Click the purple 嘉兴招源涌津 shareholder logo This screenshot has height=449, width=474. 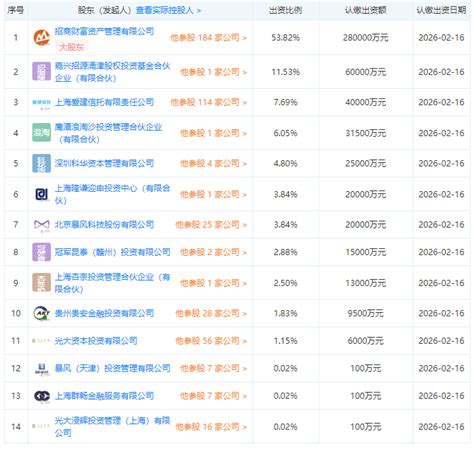(41, 72)
